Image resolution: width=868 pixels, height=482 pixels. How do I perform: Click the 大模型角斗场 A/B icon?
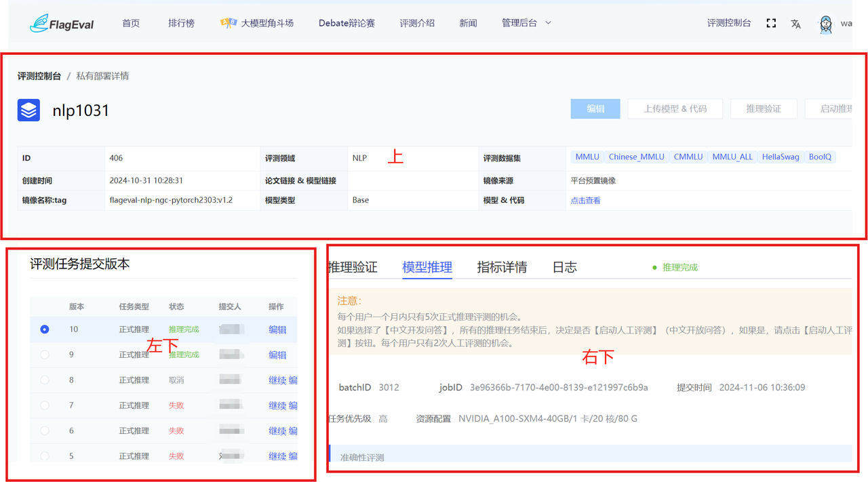pos(229,23)
